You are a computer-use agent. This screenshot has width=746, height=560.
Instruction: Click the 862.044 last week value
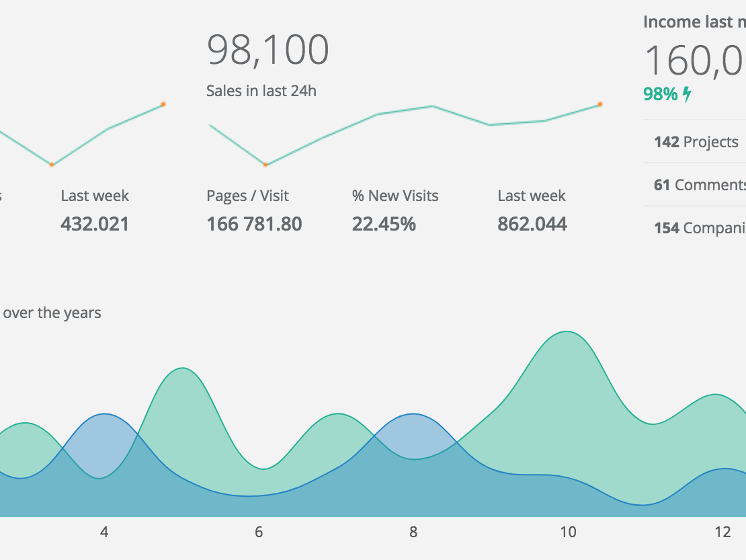[532, 224]
